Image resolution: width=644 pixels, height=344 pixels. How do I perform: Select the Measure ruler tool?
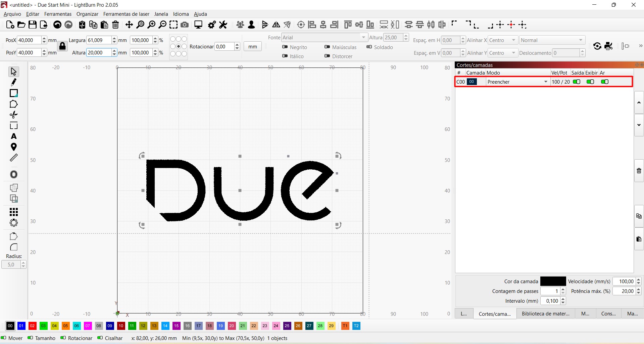[14, 158]
